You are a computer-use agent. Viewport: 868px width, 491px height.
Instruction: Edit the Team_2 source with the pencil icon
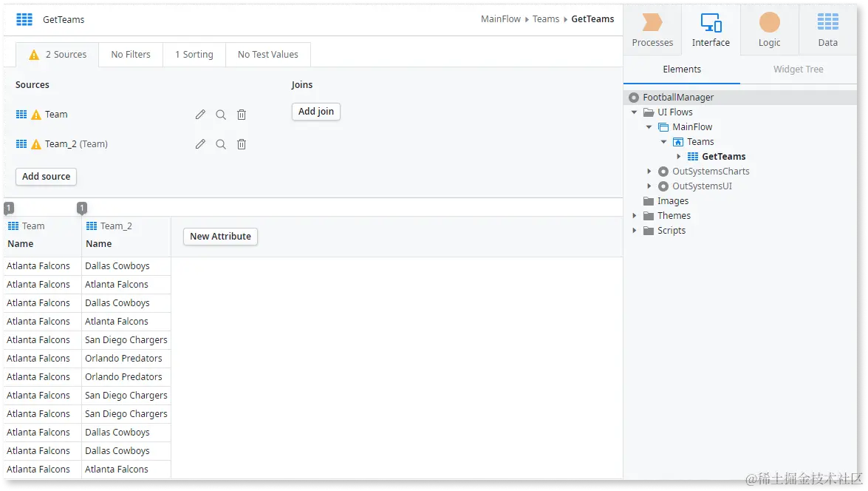click(x=200, y=144)
